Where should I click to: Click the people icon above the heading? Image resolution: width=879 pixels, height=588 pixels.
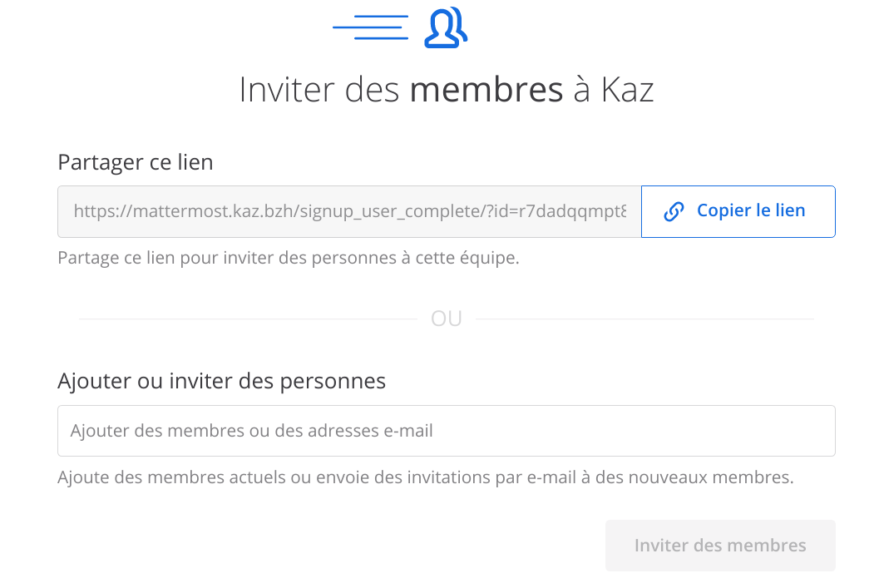pyautogui.click(x=446, y=28)
